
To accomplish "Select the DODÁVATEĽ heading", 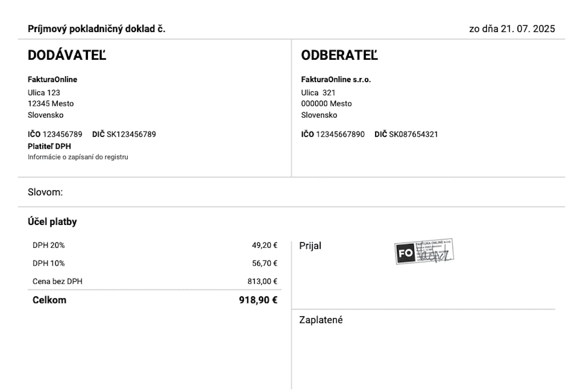I will point(67,56).
